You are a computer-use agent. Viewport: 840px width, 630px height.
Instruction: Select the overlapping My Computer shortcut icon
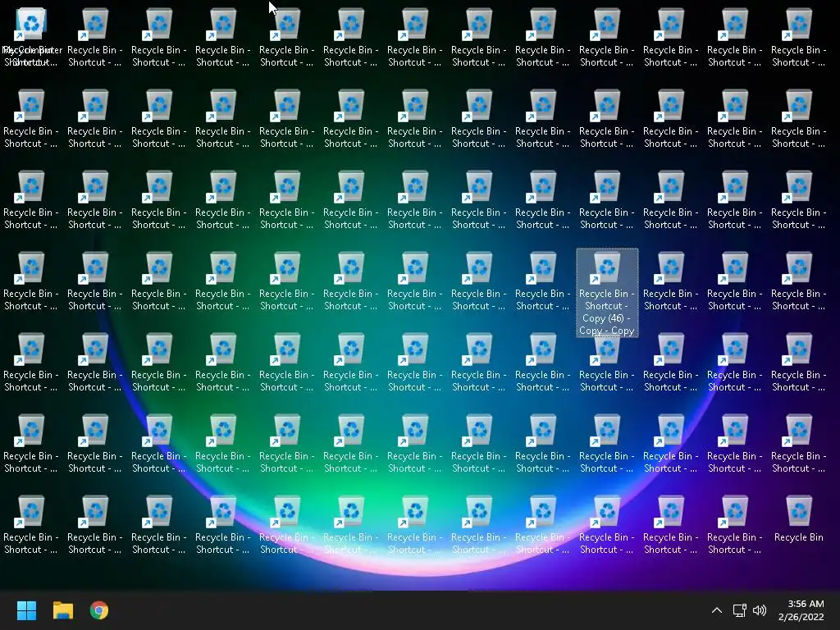click(31, 38)
